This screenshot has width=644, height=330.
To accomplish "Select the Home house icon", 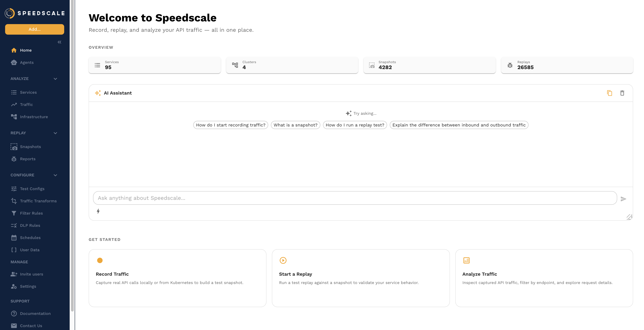I will click(14, 50).
